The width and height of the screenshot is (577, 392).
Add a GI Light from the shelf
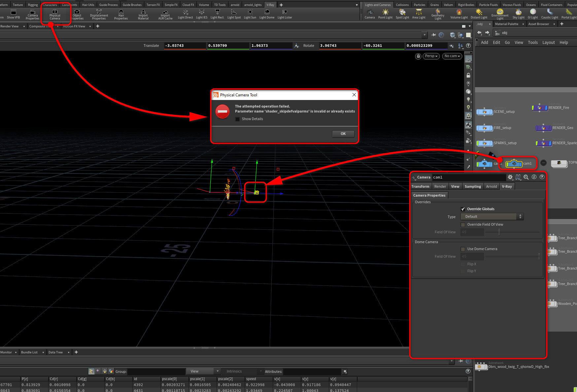click(x=533, y=14)
